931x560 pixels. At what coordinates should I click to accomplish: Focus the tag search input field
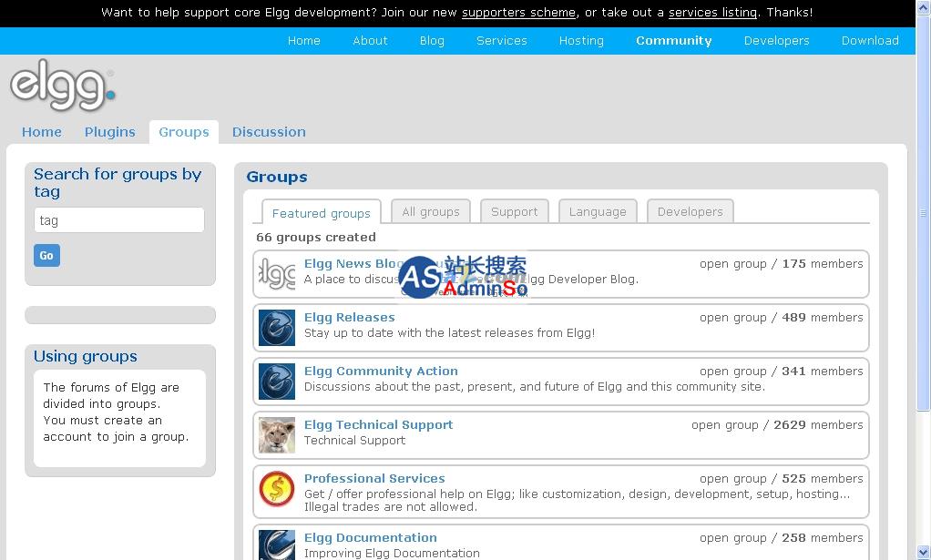coord(119,220)
